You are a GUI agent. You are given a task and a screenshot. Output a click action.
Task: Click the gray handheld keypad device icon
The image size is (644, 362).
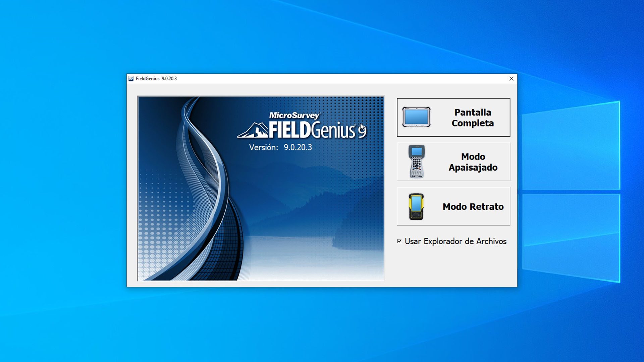[416, 162]
